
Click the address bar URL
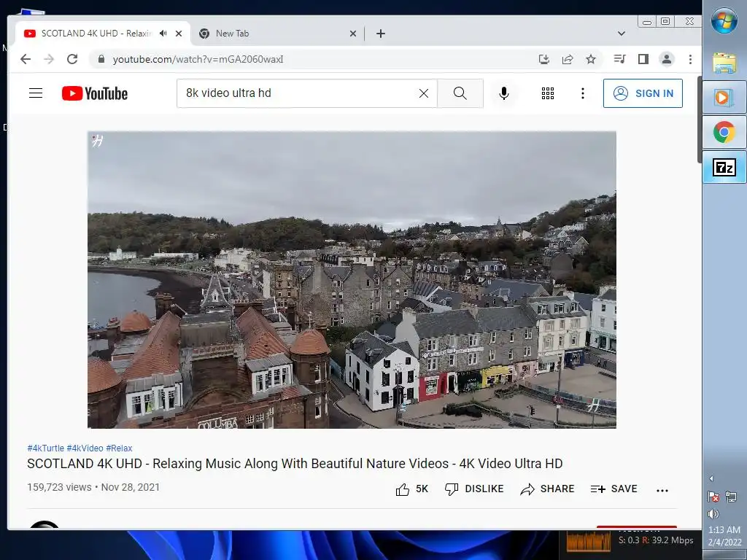[198, 59]
